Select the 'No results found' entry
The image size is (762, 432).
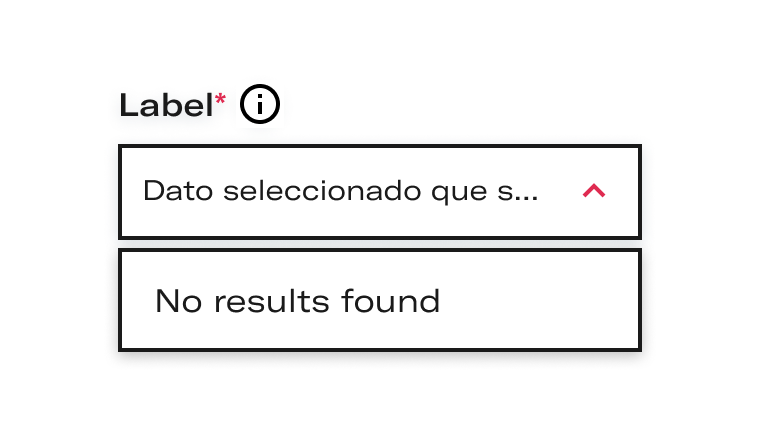point(297,301)
